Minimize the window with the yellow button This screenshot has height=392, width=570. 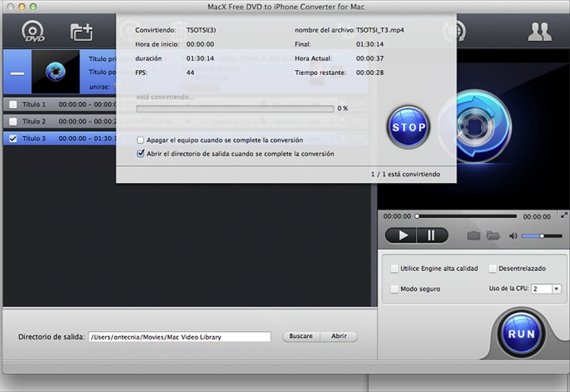pos(22,7)
